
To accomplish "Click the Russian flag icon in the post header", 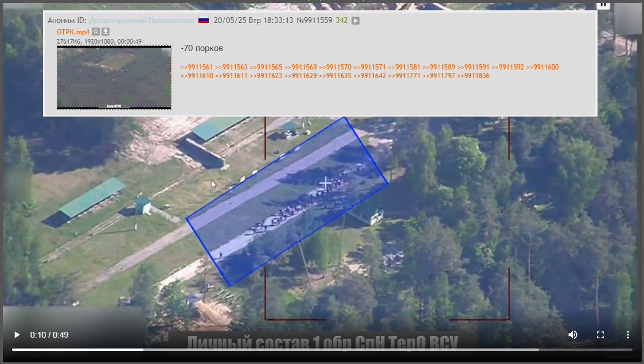I will 204,20.
